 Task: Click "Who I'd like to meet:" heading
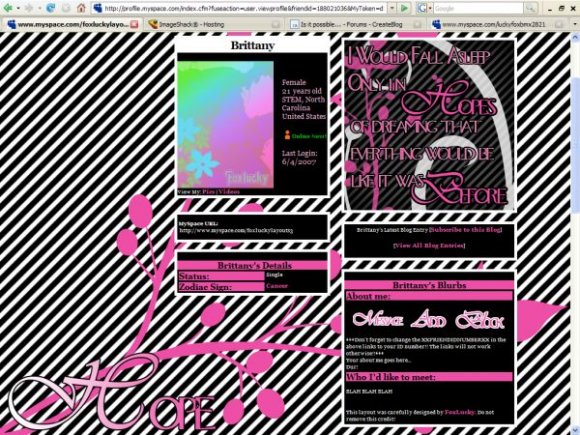coord(391,377)
